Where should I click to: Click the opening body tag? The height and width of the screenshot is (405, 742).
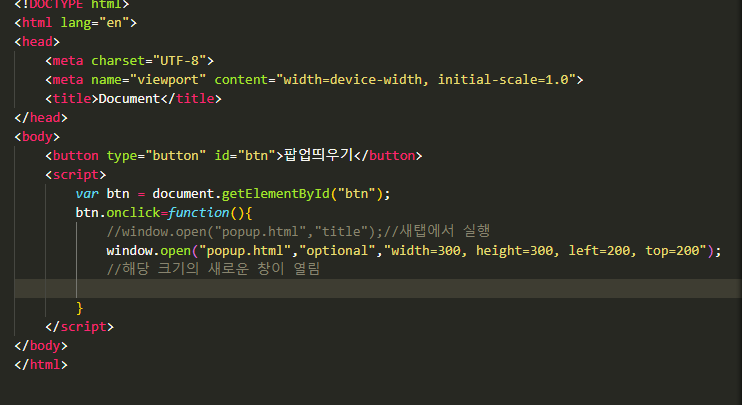[x=37, y=137]
